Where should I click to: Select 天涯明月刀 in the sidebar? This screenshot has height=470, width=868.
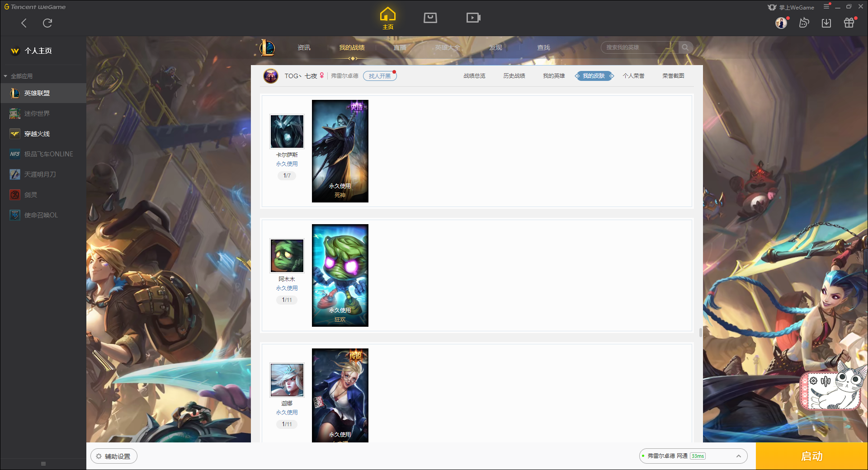point(43,174)
